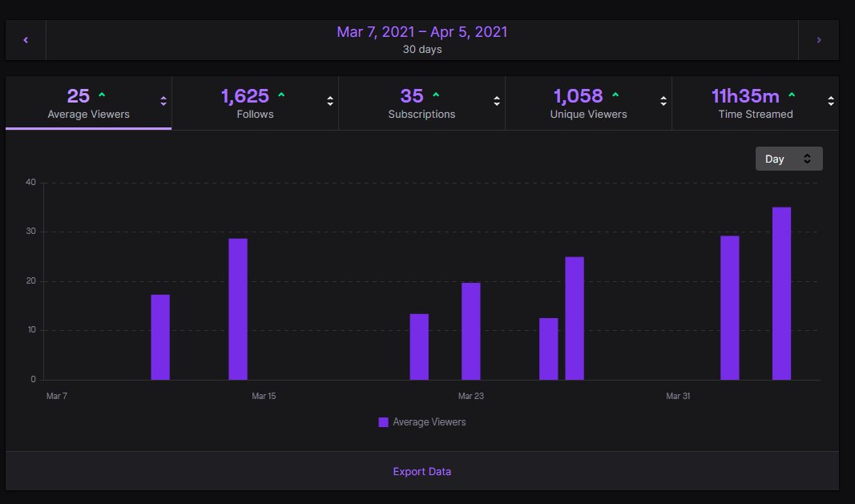Click green trend arrow beside Average Viewers
855x504 pixels.
point(102,96)
